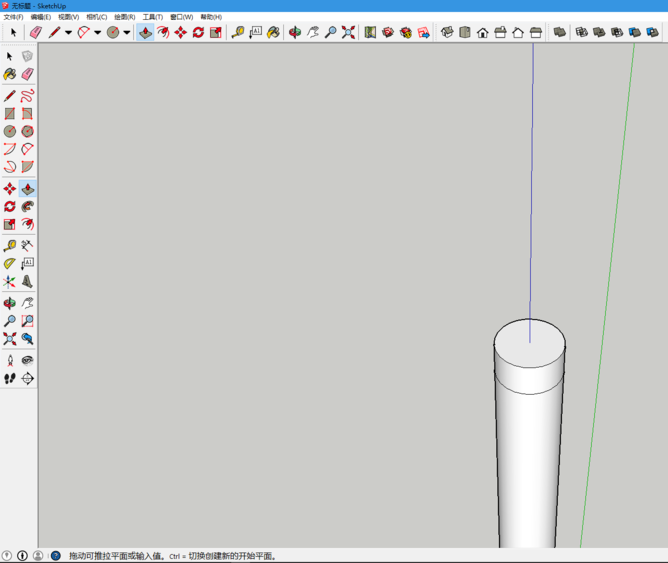
Task: Activate the Tape Measure tool in left toolbar
Action: (10, 245)
